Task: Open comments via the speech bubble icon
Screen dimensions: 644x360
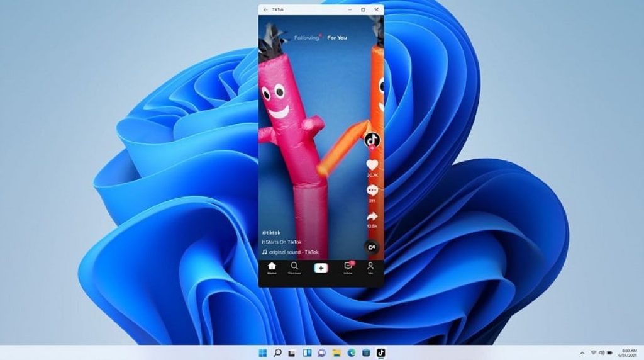Action: (372, 190)
